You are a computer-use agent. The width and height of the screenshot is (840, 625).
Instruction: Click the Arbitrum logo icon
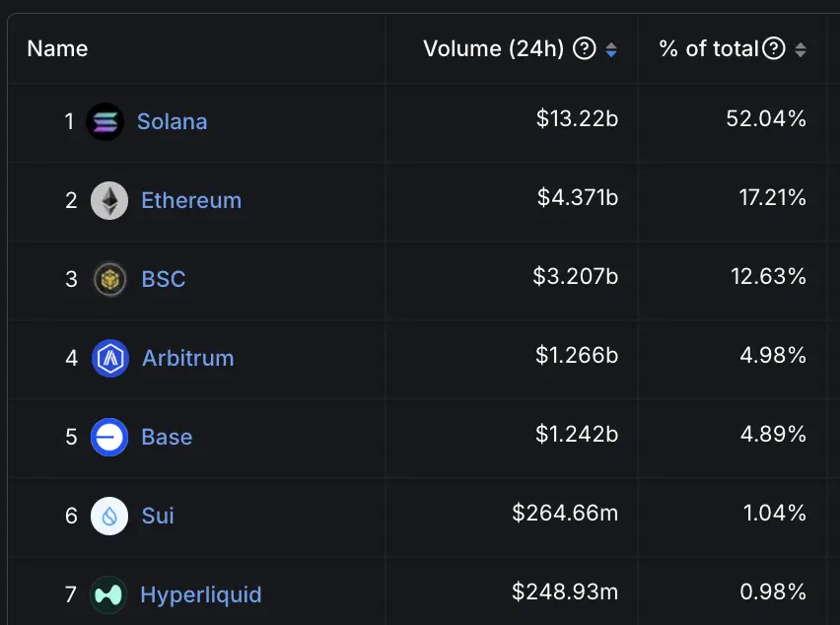tap(109, 358)
